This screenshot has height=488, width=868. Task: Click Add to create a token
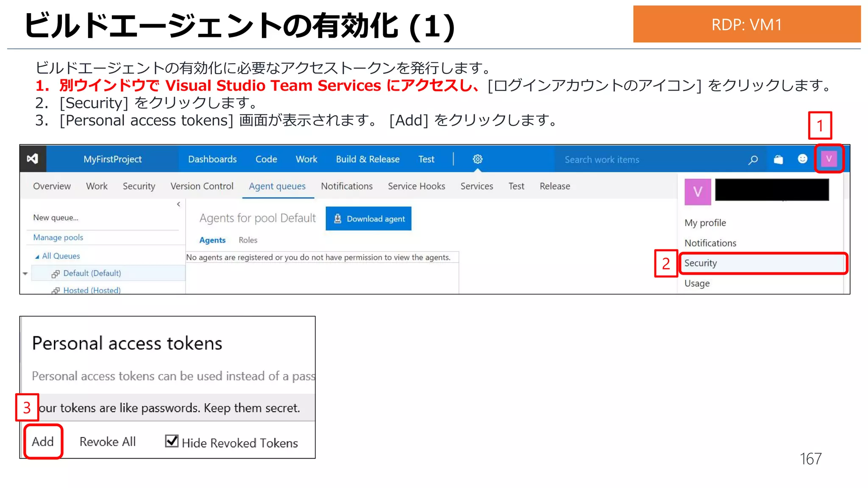[x=43, y=442]
